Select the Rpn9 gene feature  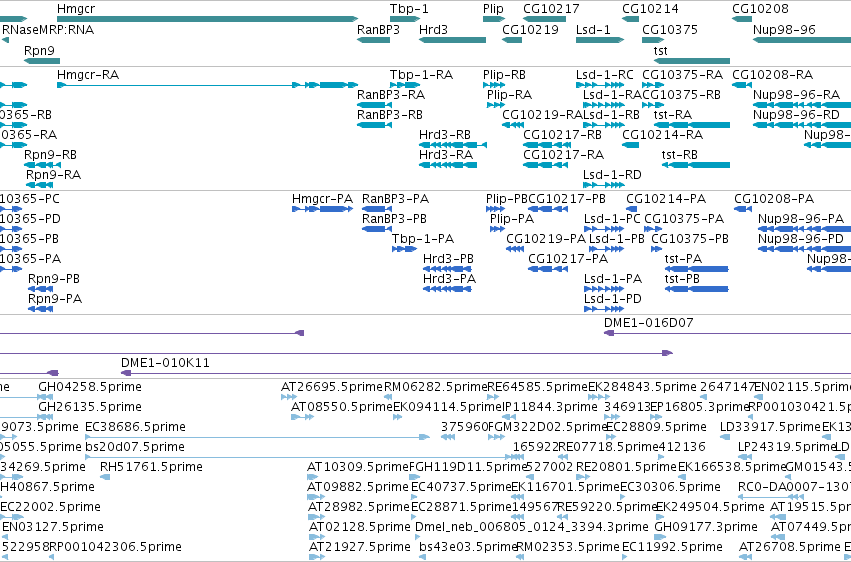(42, 61)
